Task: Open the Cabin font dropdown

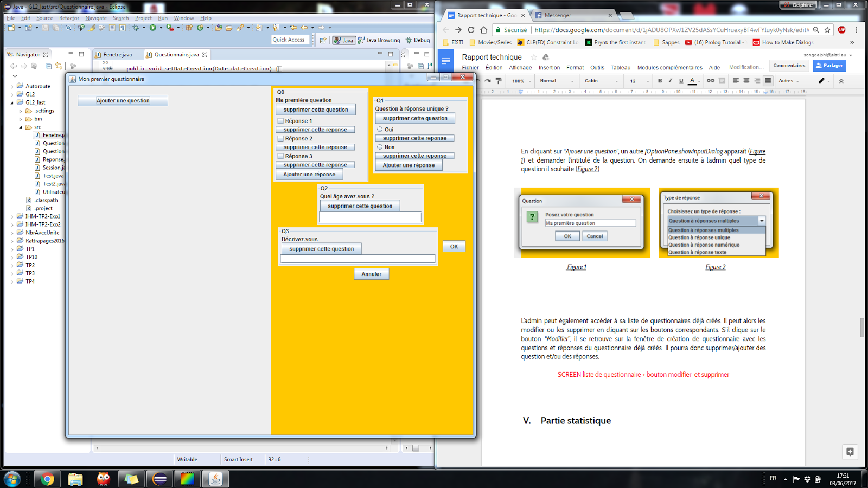Action: point(601,81)
